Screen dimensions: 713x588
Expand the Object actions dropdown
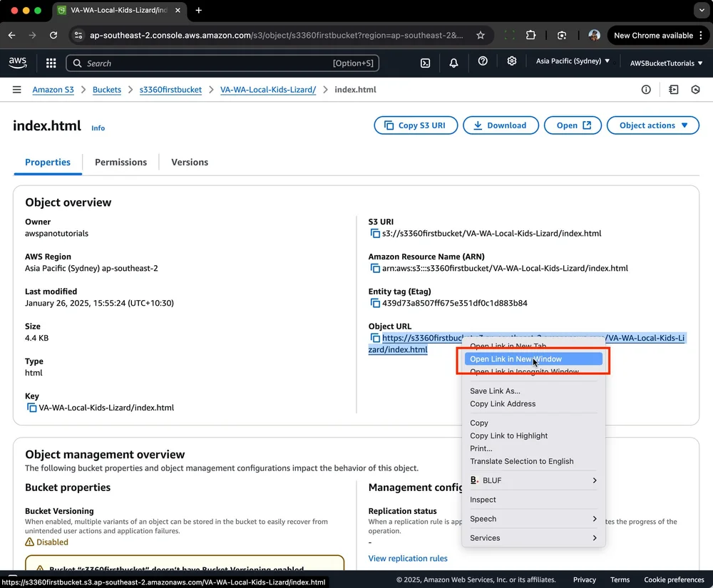[x=653, y=125]
